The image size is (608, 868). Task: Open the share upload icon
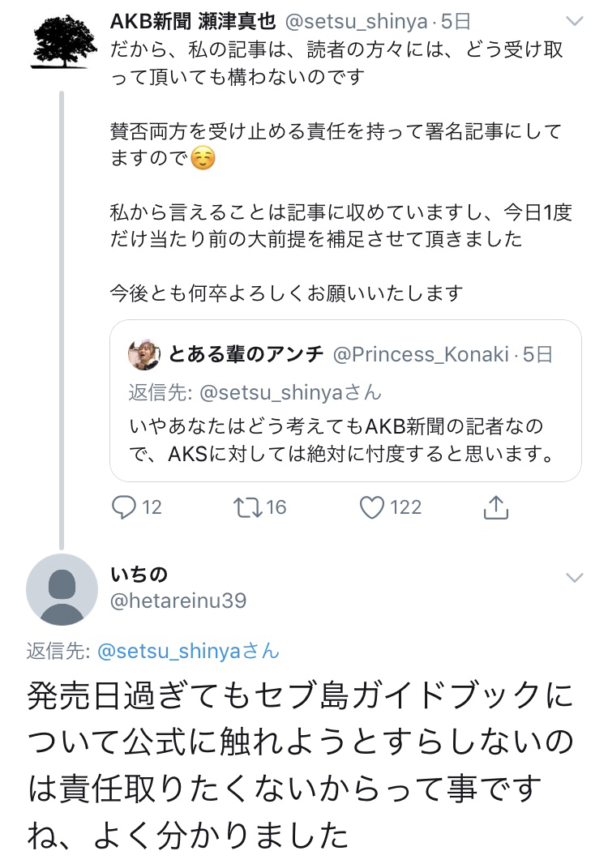[495, 507]
